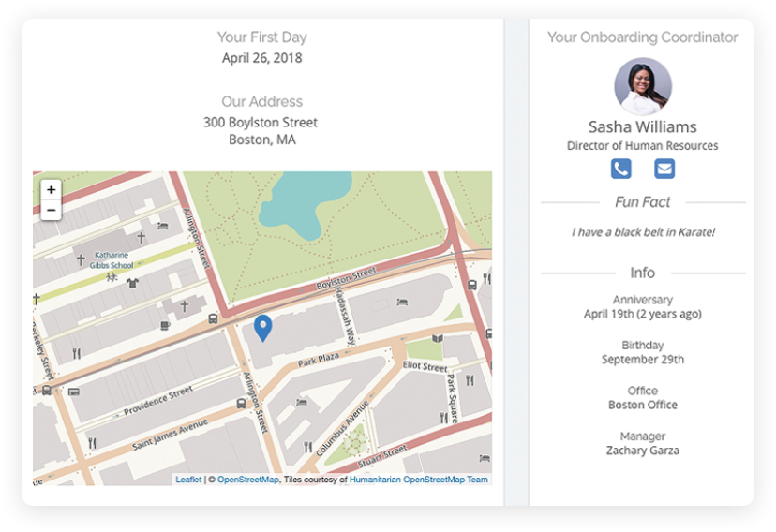Click the phone icon under Sasha Williams
776x532 pixels.
coord(620,169)
